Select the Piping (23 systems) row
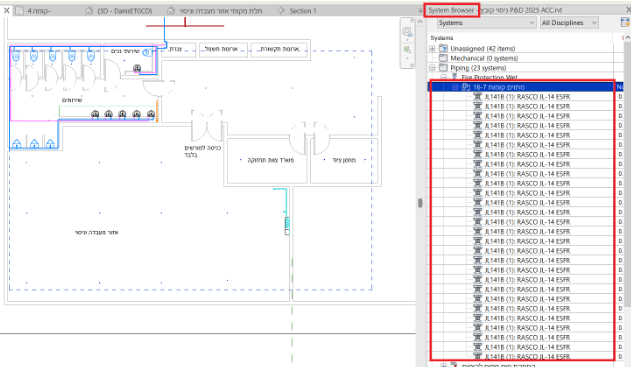The width and height of the screenshot is (634, 375). 478,68
